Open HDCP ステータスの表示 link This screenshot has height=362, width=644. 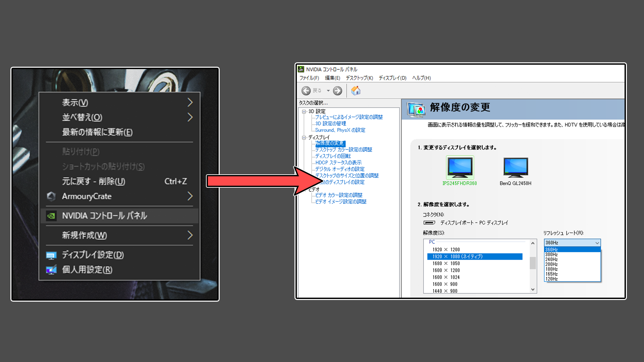[338, 163]
